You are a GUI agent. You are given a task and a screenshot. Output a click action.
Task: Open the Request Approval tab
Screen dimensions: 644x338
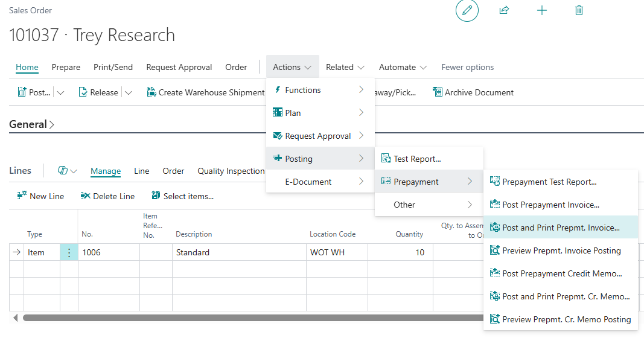pyautogui.click(x=179, y=67)
